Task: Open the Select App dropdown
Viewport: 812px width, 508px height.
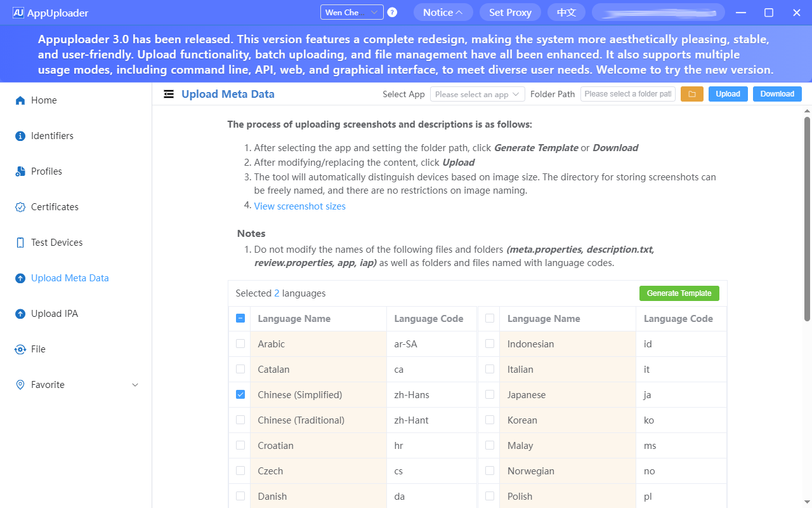Action: click(478, 94)
